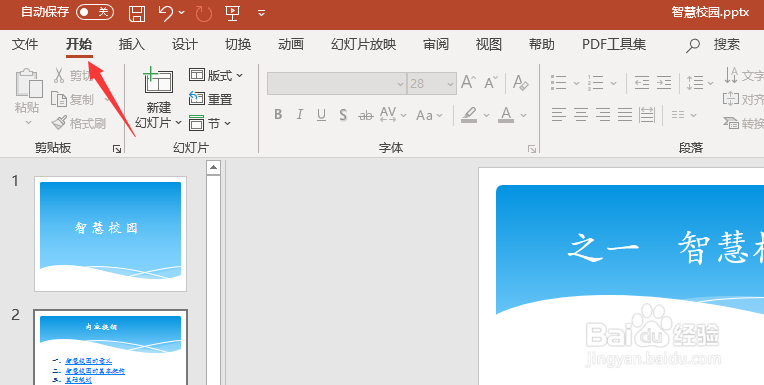Viewport: 764px width, 385px height.
Task: Open the font size 28 box
Action: click(432, 84)
